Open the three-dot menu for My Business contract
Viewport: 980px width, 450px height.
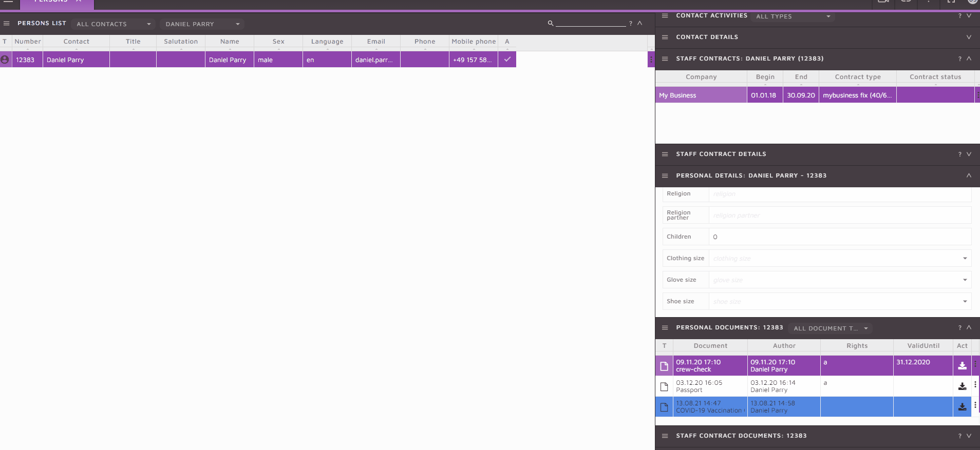[x=977, y=95]
